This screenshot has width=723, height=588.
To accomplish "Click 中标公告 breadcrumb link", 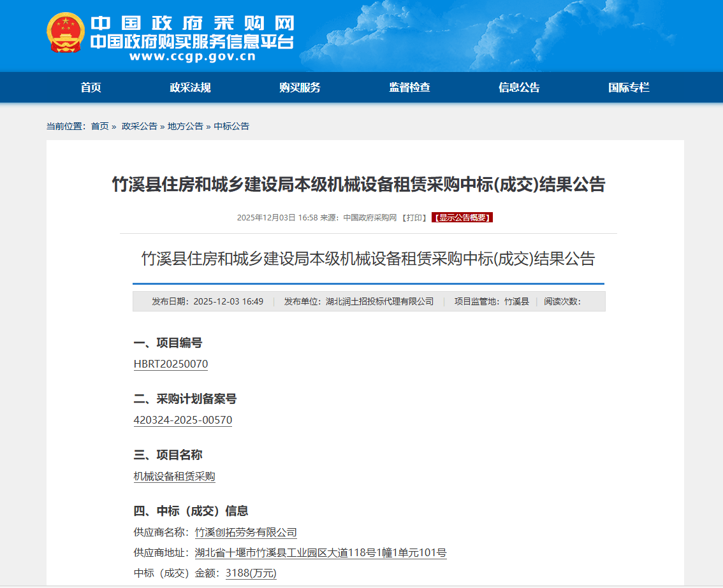I will tap(231, 126).
